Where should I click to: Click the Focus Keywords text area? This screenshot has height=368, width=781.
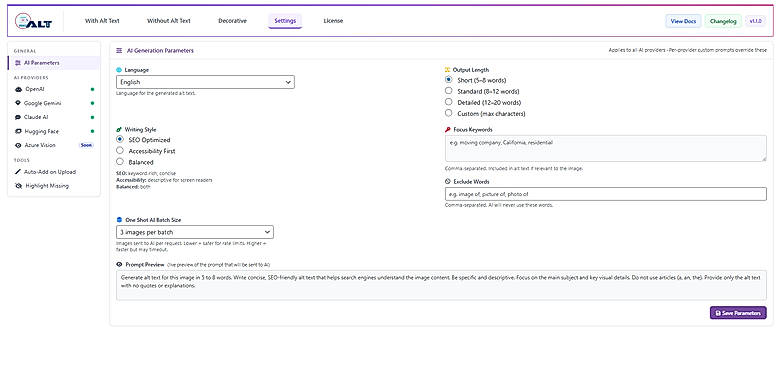pyautogui.click(x=606, y=148)
